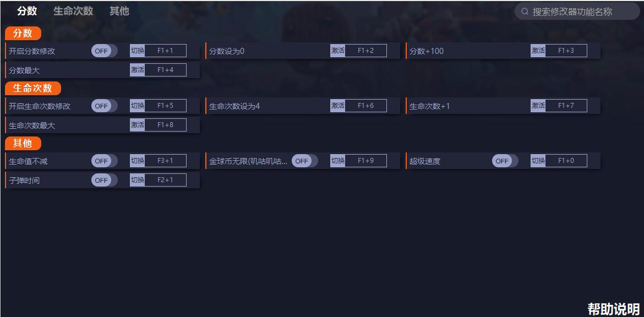
Task: Switch to the 生命次数 tab
Action: (73, 11)
